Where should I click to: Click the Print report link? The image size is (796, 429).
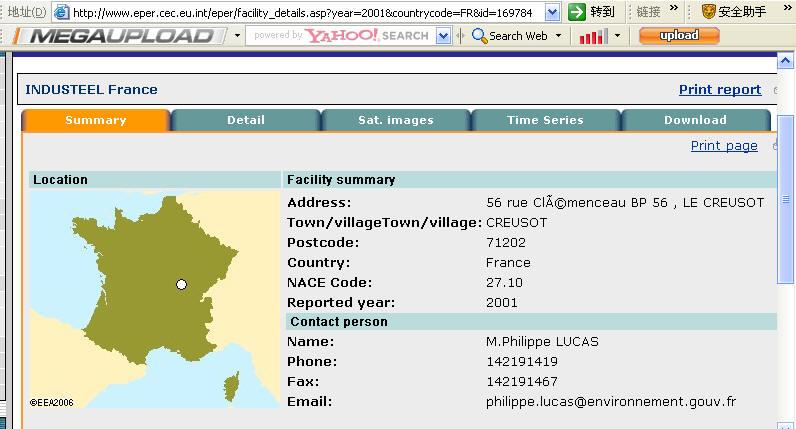click(720, 89)
